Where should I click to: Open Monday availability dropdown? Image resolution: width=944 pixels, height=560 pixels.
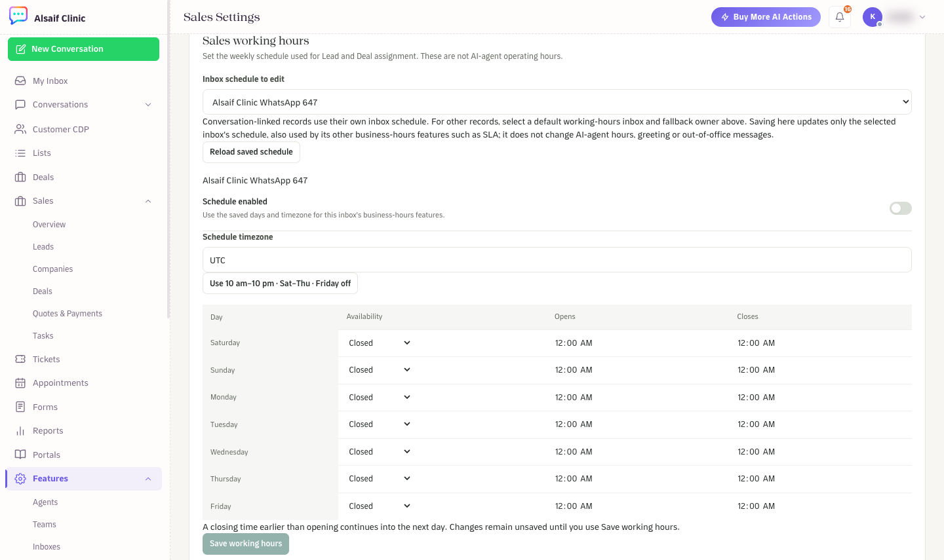click(380, 397)
